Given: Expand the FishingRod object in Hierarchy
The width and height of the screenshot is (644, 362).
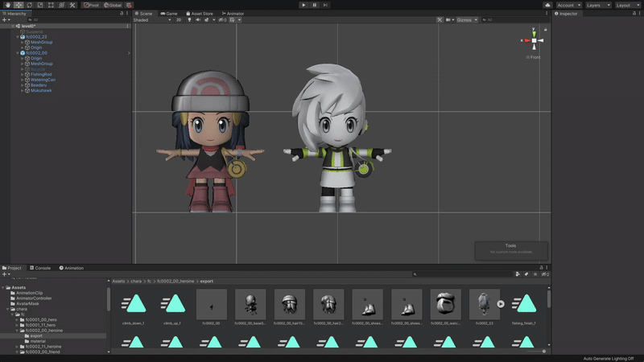Looking at the screenshot, I should point(22,75).
